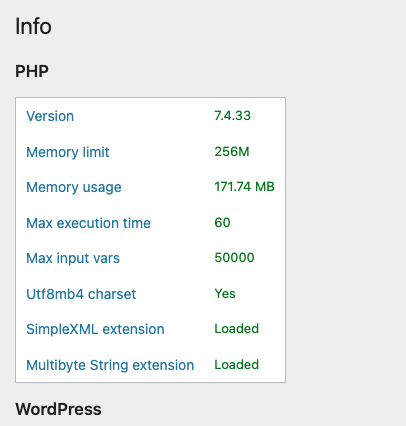Click the WordPress section heading
The image size is (406, 426).
point(58,409)
